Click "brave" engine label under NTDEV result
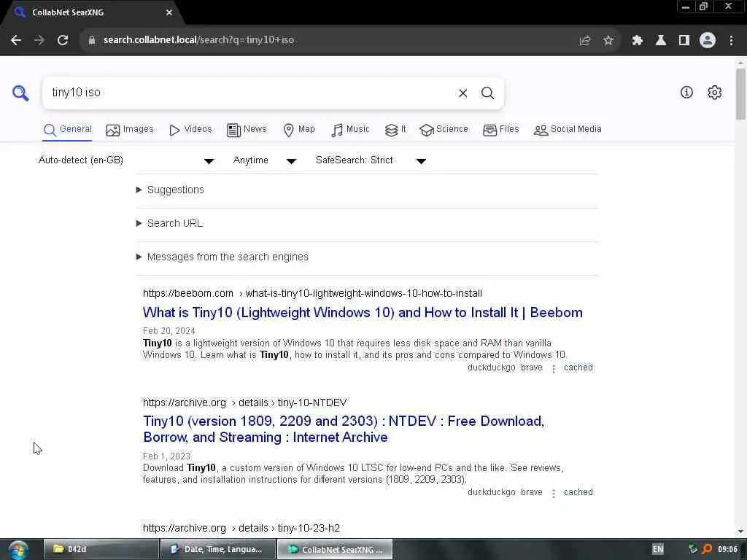Screen dimensions: 747x560 pos(532,492)
